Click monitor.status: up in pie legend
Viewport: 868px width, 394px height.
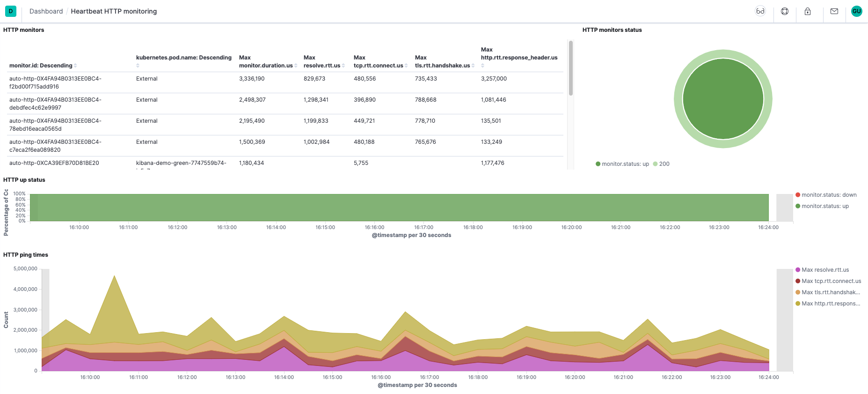point(625,164)
